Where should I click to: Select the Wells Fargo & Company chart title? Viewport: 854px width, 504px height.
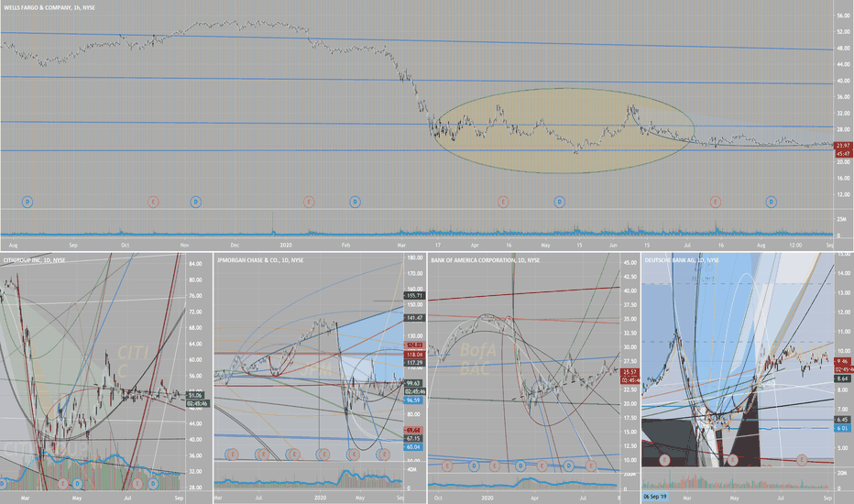[x=49, y=8]
